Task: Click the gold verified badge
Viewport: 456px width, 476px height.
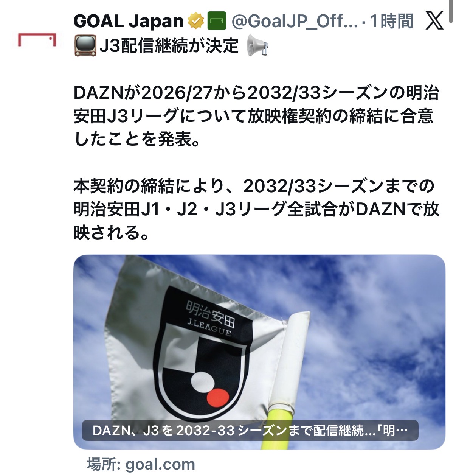Action: (x=196, y=21)
